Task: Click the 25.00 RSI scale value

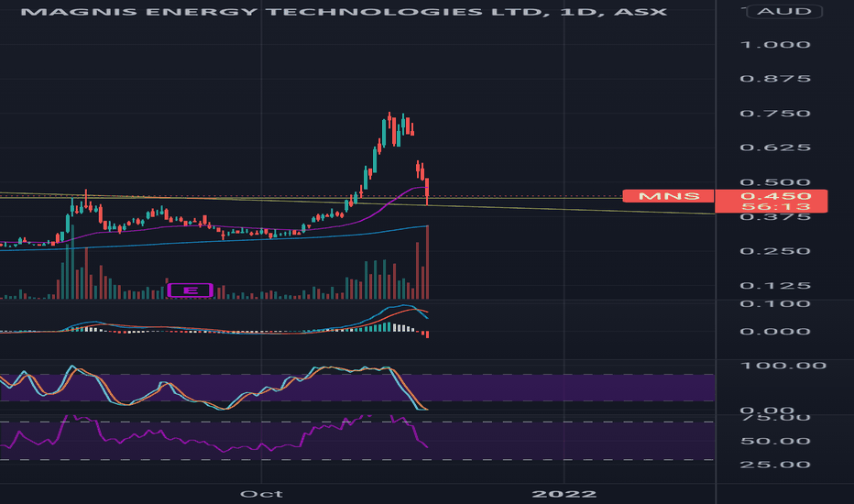Action: click(775, 465)
